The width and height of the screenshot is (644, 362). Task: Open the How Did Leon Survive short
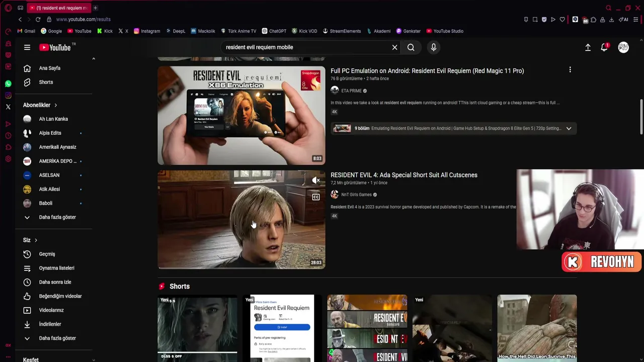pyautogui.click(x=537, y=328)
